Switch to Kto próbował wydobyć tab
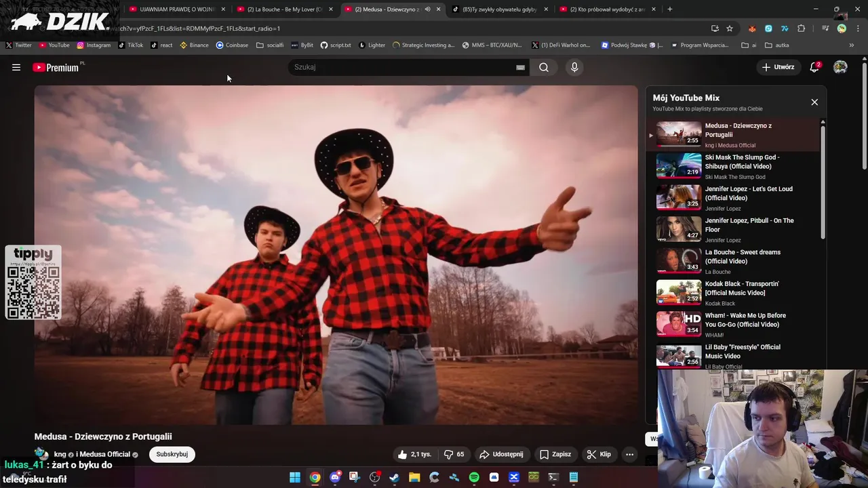The height and width of the screenshot is (488, 868). (x=608, y=9)
